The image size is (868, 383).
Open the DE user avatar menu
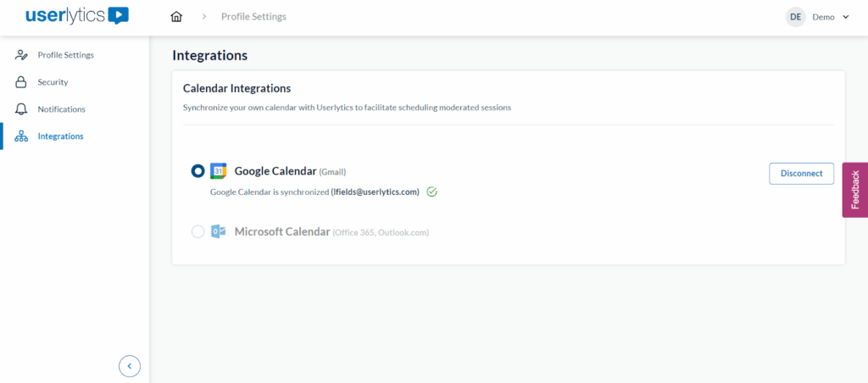(795, 17)
